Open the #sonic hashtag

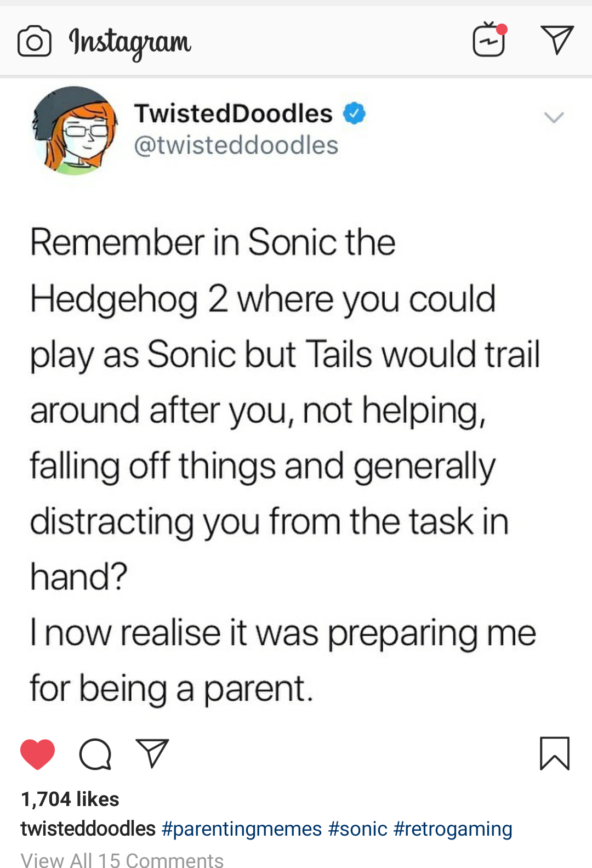coord(358,829)
